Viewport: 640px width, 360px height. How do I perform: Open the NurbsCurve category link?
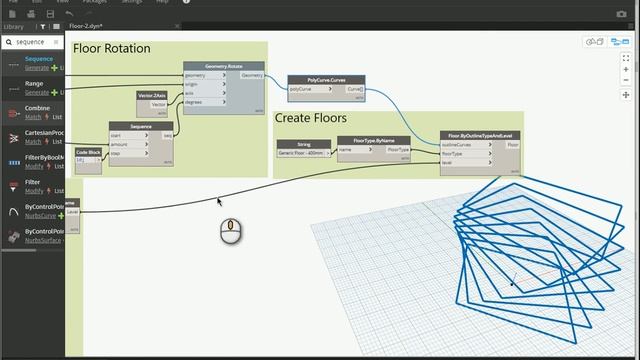[x=40, y=216]
